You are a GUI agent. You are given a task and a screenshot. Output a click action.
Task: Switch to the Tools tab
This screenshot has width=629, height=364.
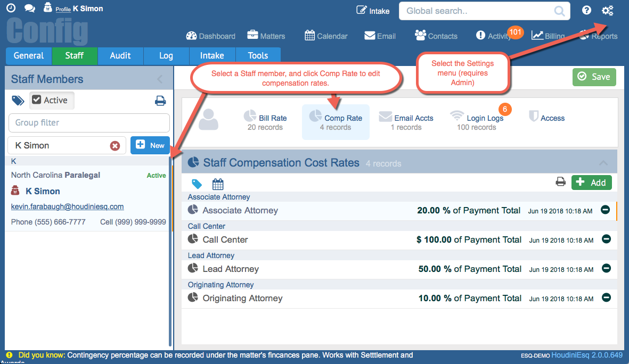point(258,56)
